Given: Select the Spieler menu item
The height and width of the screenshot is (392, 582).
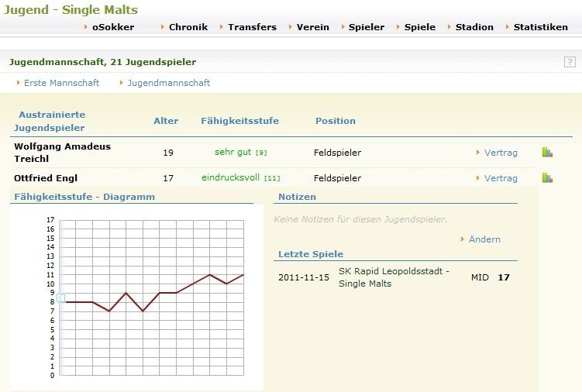Looking at the screenshot, I should pos(366,27).
